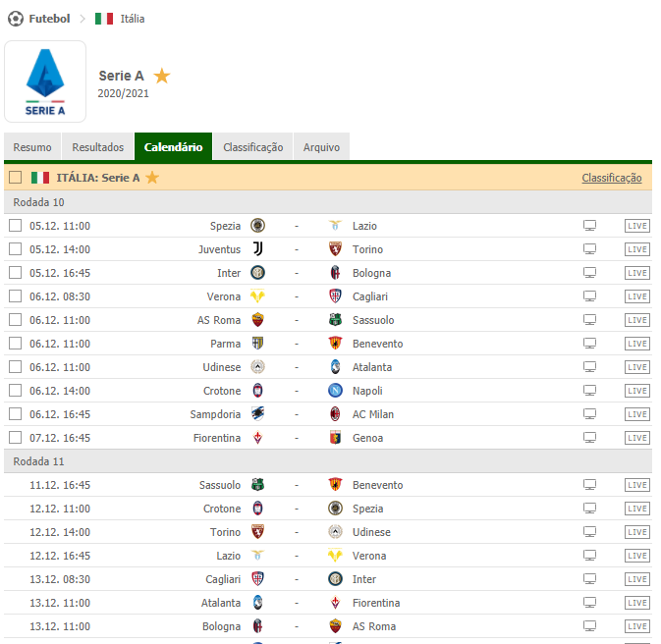Viewport: 661px width, 644px height.
Task: Open Classificação link in league header
Action: click(x=612, y=178)
